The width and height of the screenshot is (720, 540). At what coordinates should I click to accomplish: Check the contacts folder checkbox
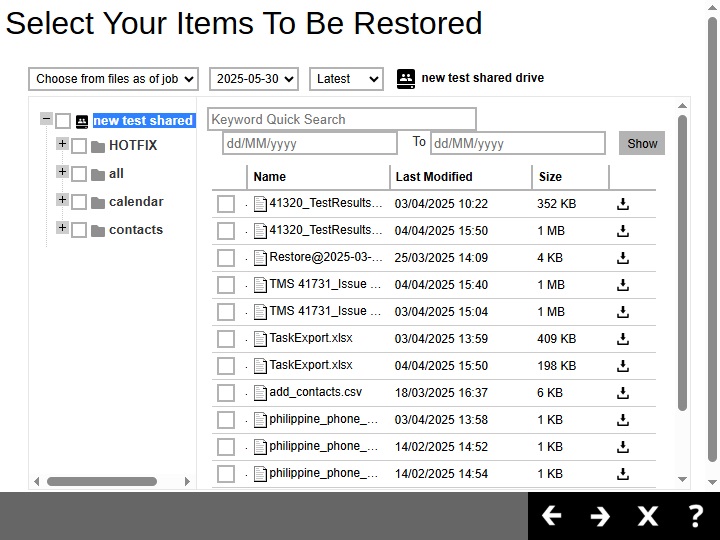coord(79,230)
